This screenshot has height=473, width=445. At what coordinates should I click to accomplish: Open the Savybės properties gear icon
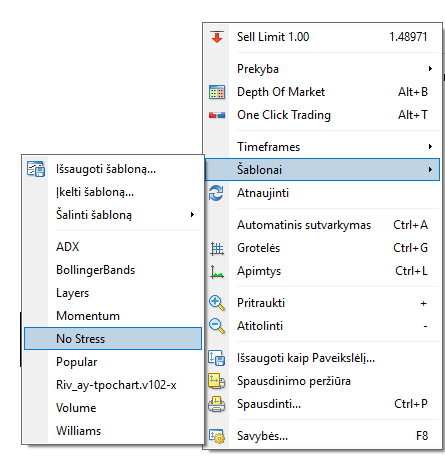217,436
